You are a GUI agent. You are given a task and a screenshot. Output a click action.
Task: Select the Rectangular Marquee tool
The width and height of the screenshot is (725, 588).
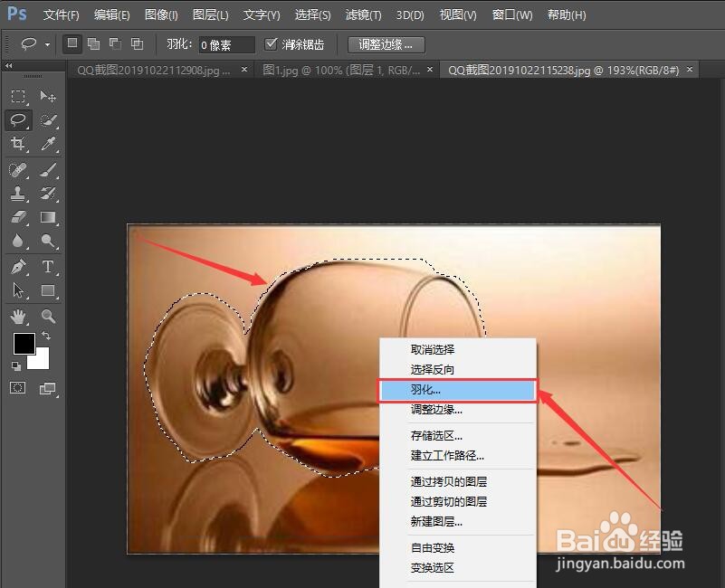coord(18,95)
